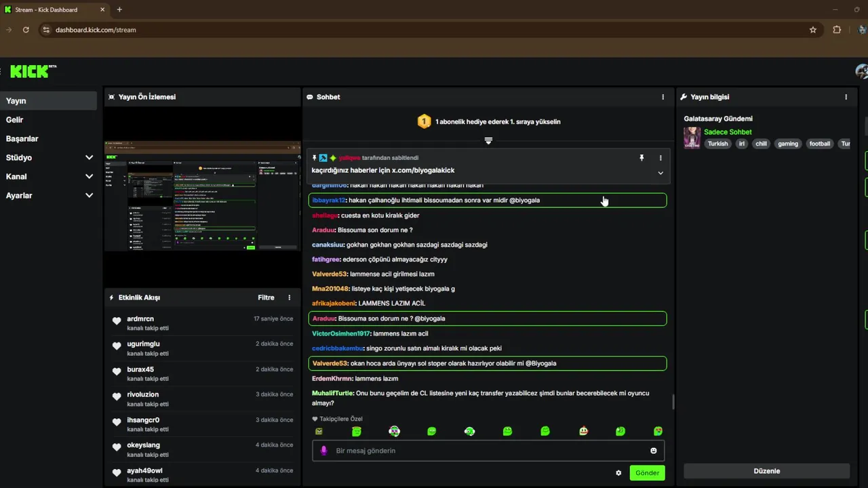Open the emoji picker in message box
868x488 pixels.
tap(654, 451)
